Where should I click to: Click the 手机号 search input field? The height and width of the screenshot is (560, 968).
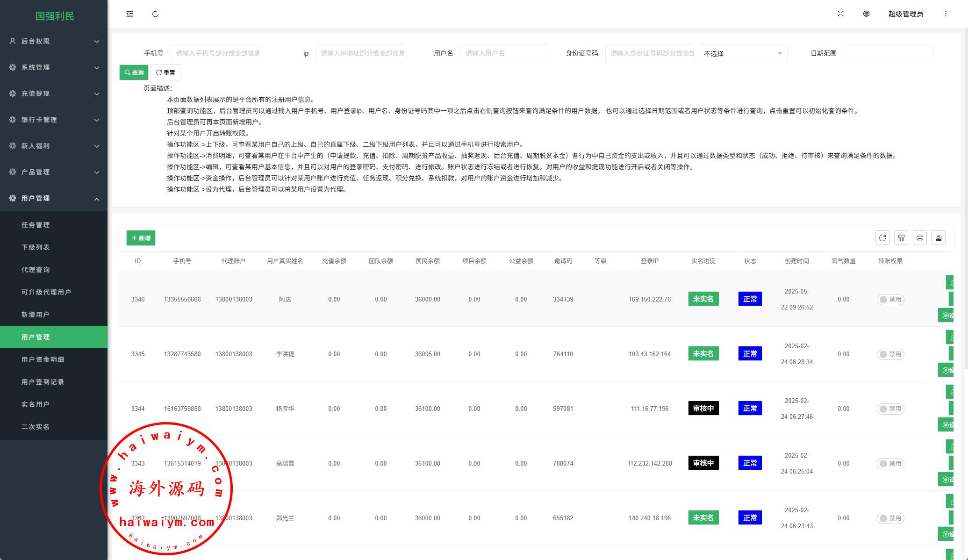point(215,53)
